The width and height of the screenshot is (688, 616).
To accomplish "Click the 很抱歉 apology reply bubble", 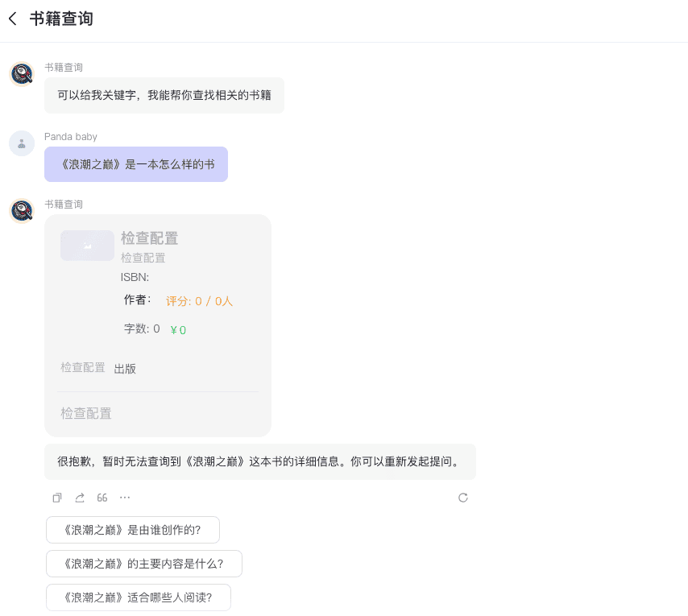I will (x=259, y=462).
